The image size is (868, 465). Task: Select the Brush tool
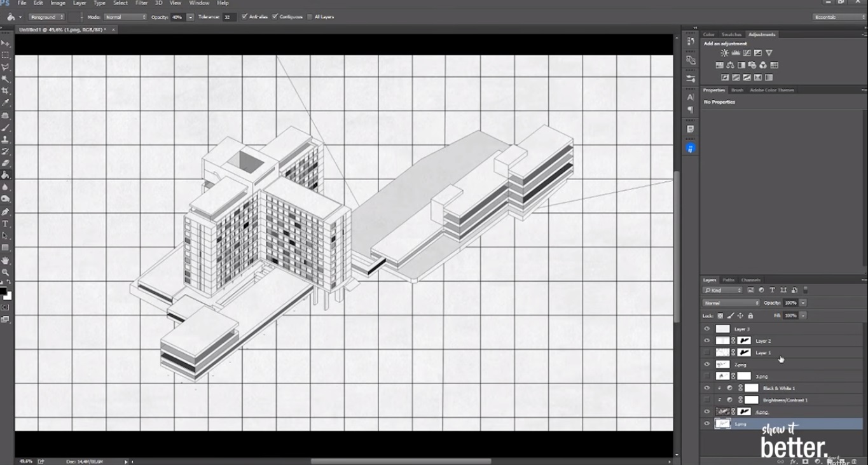(6, 126)
